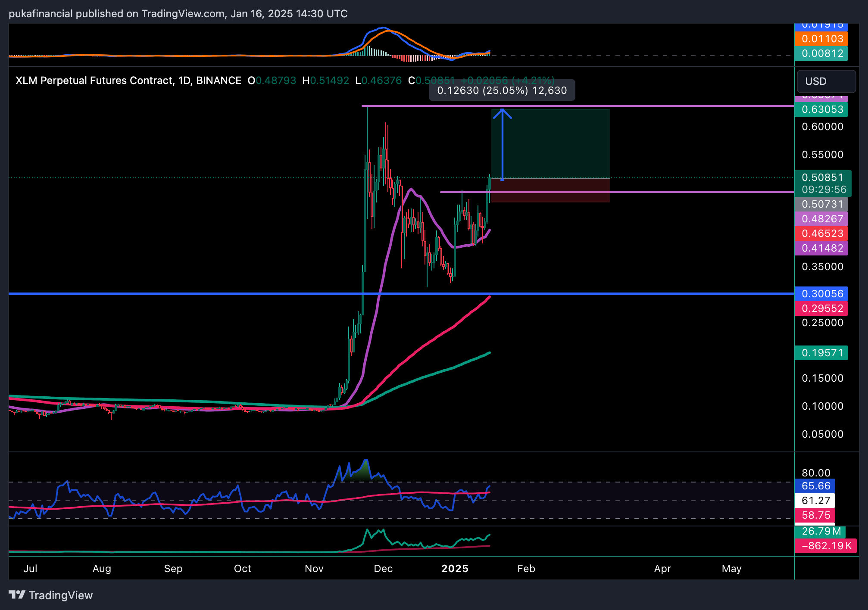Click the green 0.00812 MACD label
This screenshot has height=610, width=868.
pos(821,53)
